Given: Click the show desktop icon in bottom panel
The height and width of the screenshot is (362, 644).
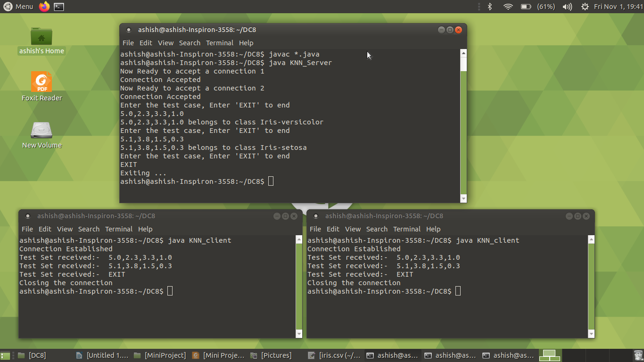Looking at the screenshot, I should tap(5, 355).
